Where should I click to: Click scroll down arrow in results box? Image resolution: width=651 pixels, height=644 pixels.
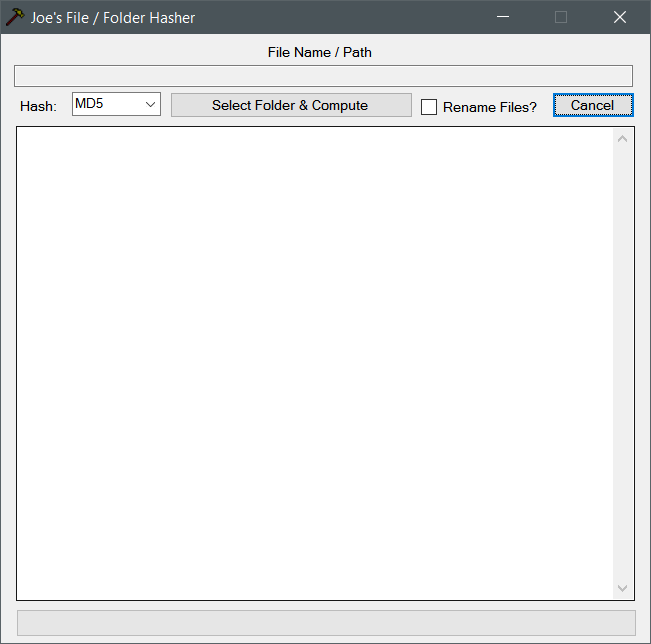coord(622,588)
